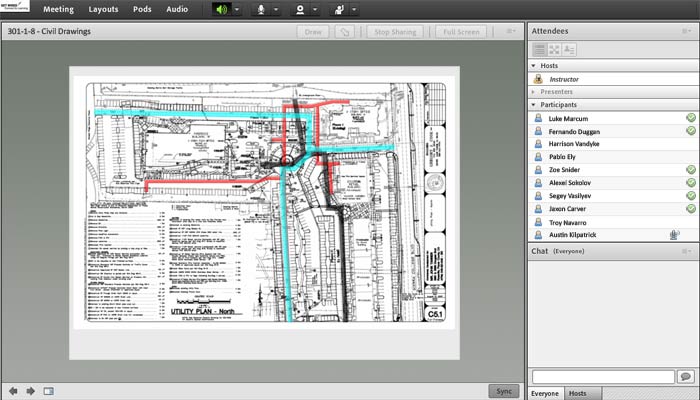Switch to breakout room view icon
This screenshot has width=700, height=400.
pyautogui.click(x=553, y=49)
